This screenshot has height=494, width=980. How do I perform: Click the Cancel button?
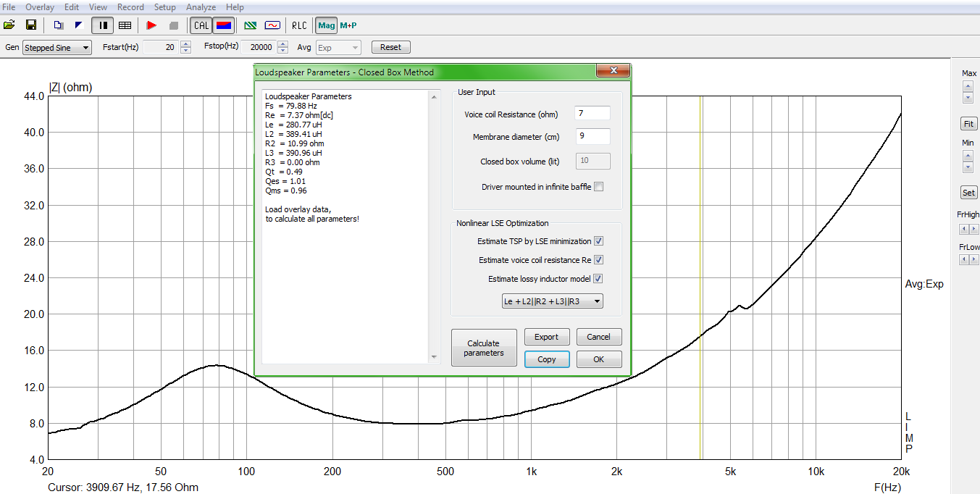[x=598, y=337]
